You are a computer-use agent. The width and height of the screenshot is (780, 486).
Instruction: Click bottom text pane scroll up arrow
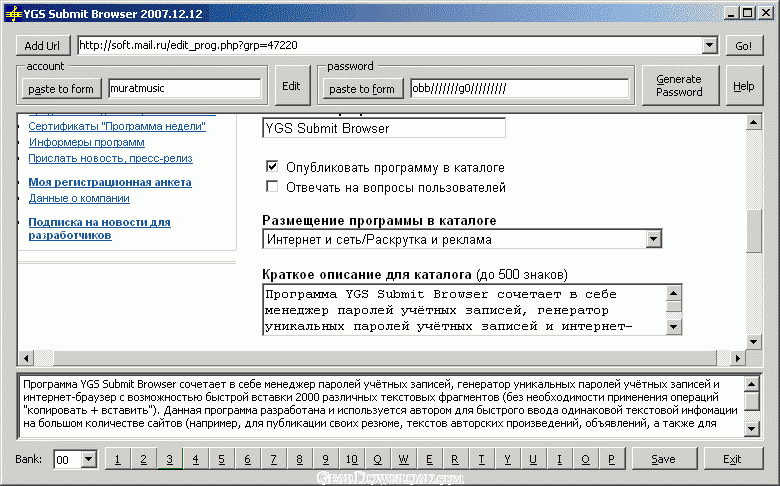pyautogui.click(x=752, y=384)
